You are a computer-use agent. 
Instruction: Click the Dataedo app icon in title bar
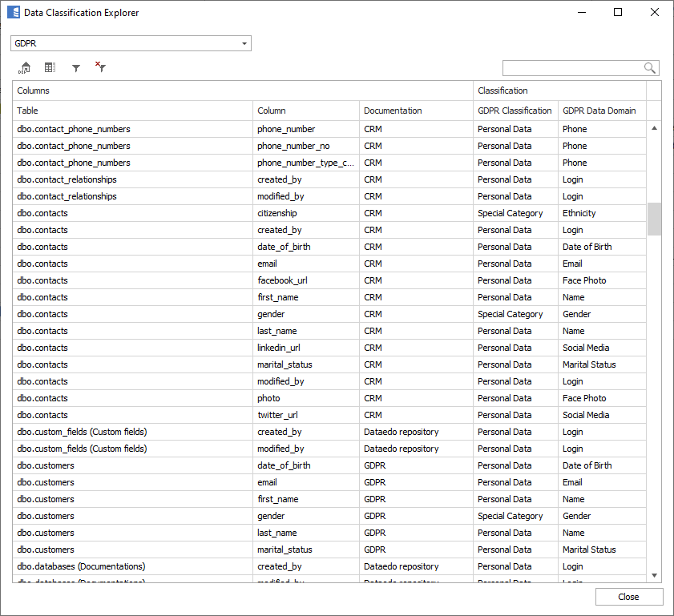[x=13, y=13]
